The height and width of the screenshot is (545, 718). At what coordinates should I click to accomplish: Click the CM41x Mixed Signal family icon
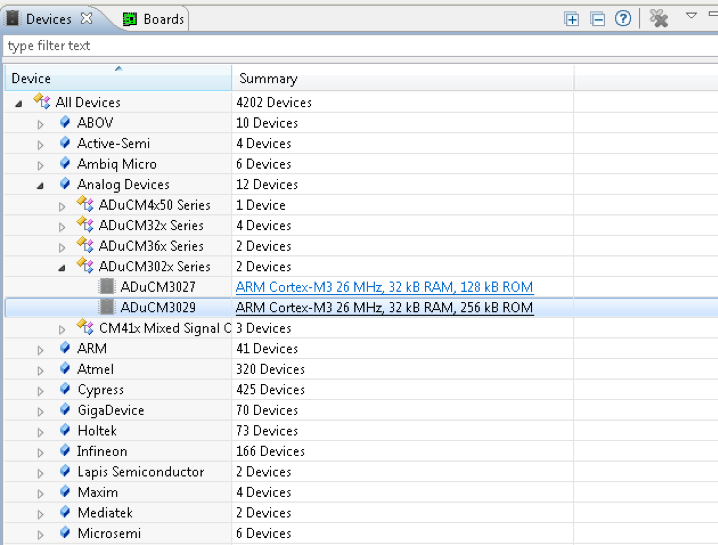(85, 327)
